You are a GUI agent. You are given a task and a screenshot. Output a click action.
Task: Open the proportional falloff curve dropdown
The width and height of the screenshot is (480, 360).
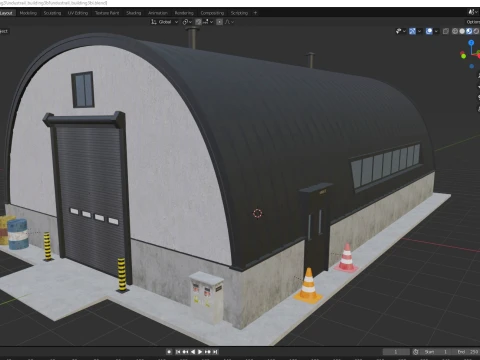(x=229, y=22)
